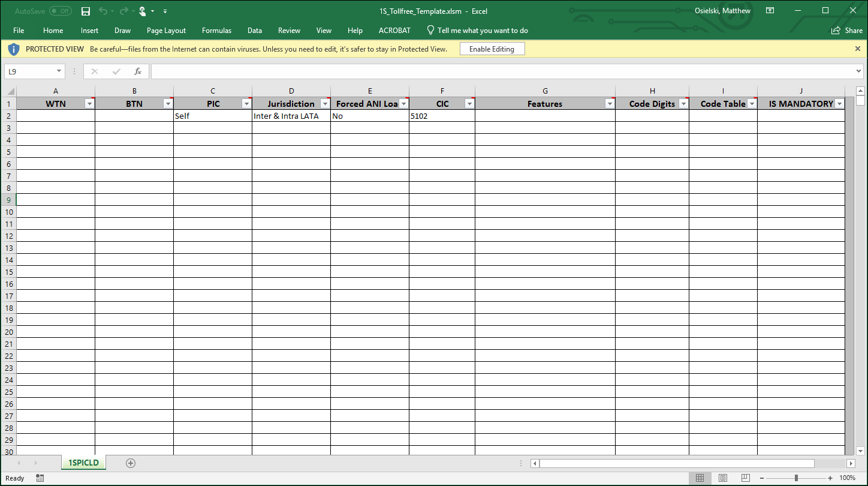Screen dimensions: 868x486
Task: Select cell containing 'Self'
Action: click(x=213, y=116)
